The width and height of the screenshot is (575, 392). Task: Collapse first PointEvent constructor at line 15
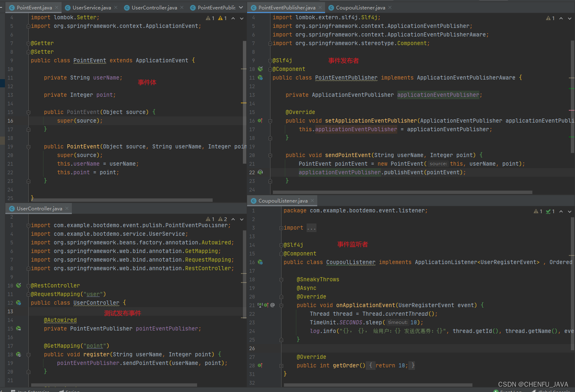coord(28,112)
